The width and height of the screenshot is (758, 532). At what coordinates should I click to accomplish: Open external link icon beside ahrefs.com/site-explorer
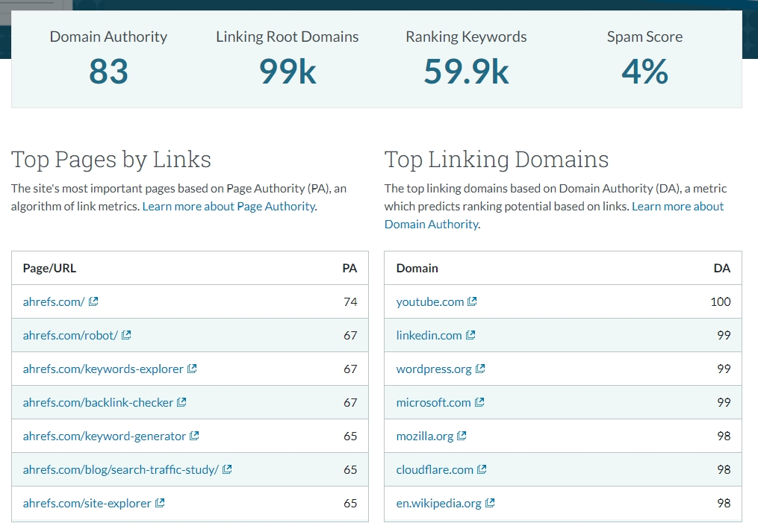click(x=160, y=503)
